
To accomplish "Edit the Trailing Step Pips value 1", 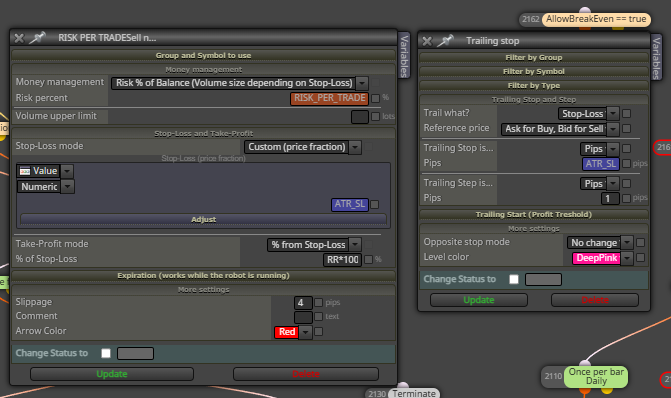I will [x=610, y=199].
